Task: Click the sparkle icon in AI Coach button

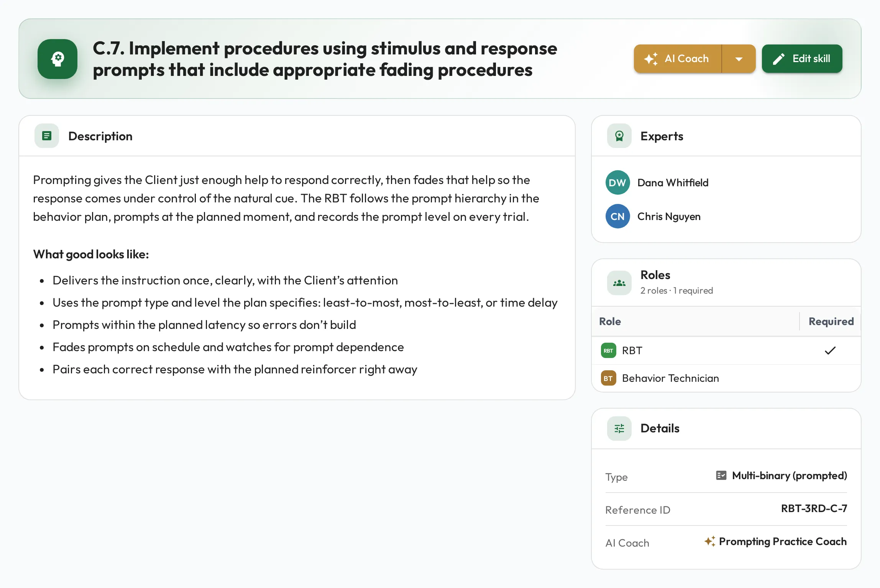Action: [651, 59]
